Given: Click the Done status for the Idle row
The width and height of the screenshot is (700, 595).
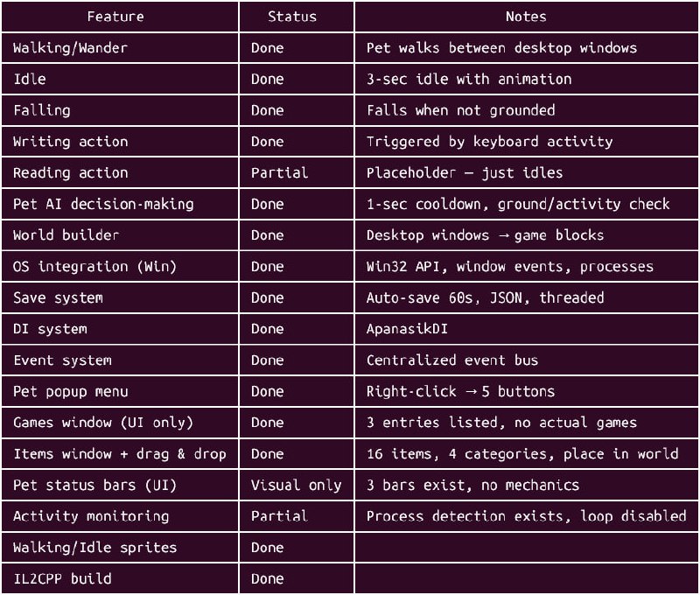Looking at the screenshot, I should 267,79.
